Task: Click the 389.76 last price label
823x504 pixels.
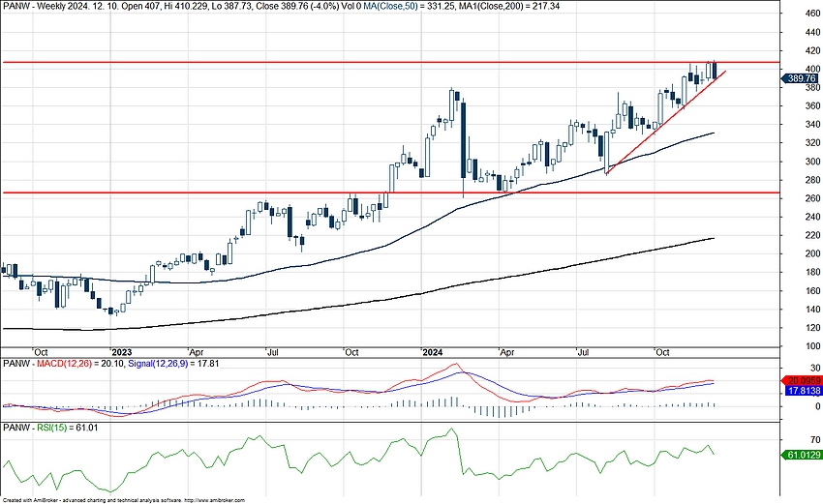Action: click(x=800, y=78)
